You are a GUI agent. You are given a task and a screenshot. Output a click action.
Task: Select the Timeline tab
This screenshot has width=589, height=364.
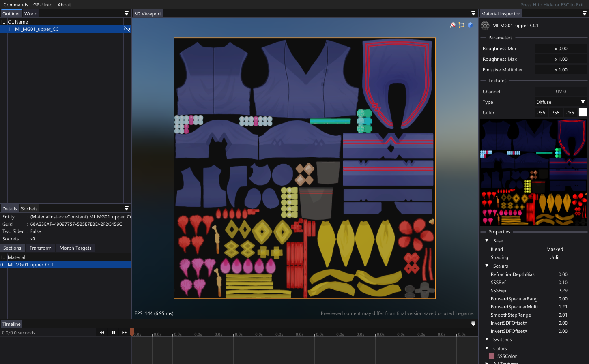click(x=11, y=324)
